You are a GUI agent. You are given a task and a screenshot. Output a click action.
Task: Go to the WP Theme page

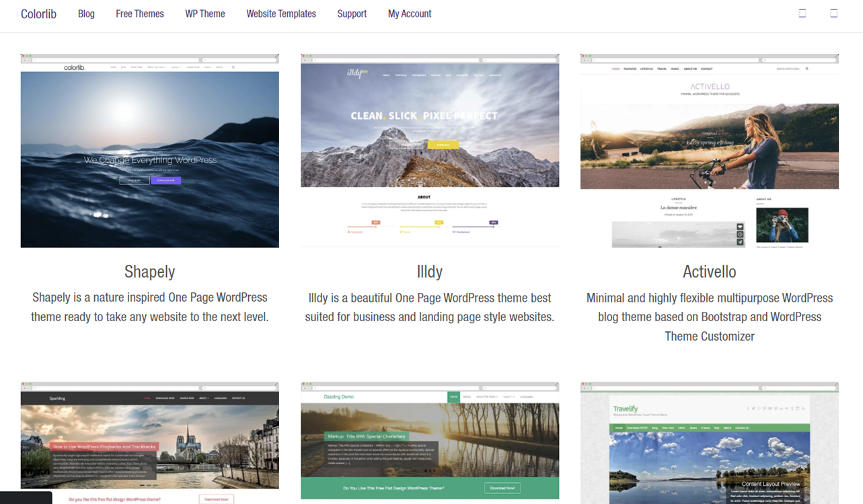[205, 13]
